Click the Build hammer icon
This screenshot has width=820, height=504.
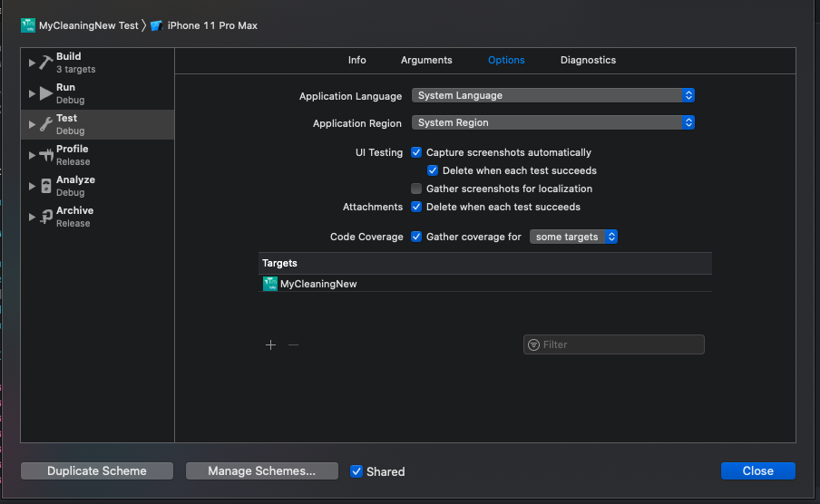(x=46, y=63)
